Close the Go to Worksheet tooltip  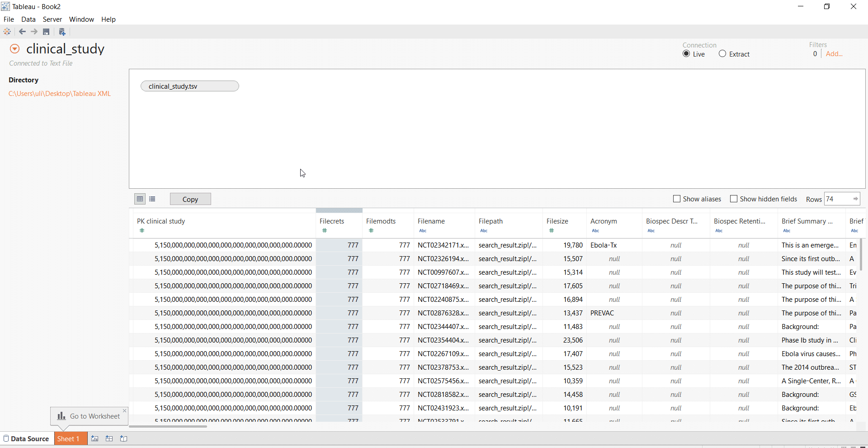(x=124, y=410)
